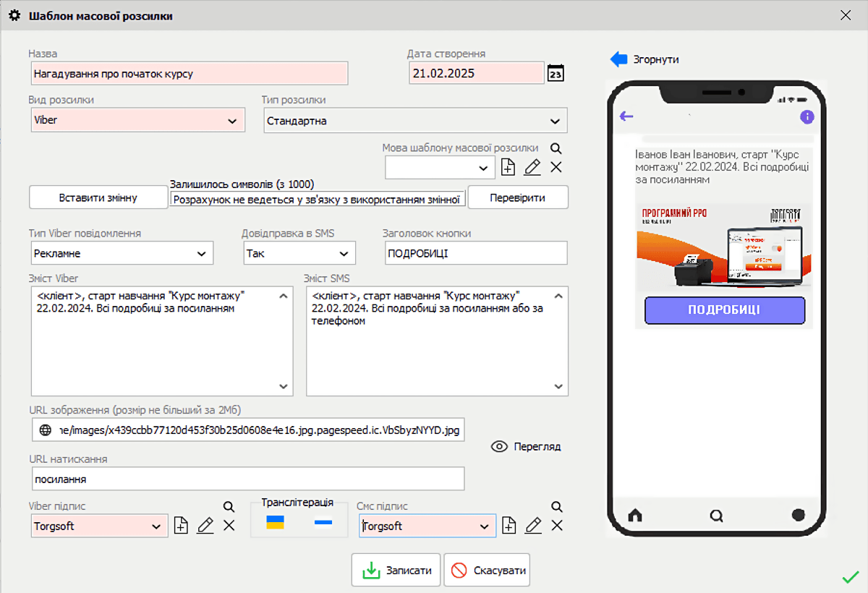Delete the Viber підпис entry with X icon
This screenshot has width=868, height=593.
229,526
